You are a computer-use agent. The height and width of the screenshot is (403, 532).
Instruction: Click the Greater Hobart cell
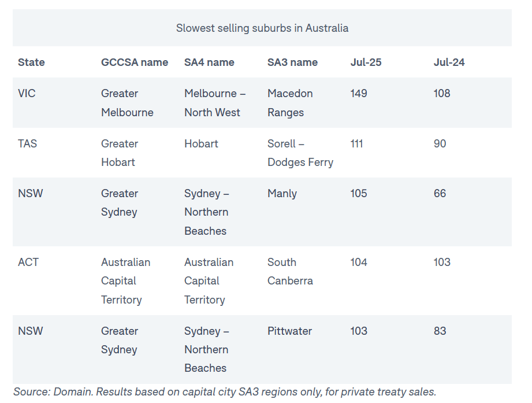tap(119, 153)
